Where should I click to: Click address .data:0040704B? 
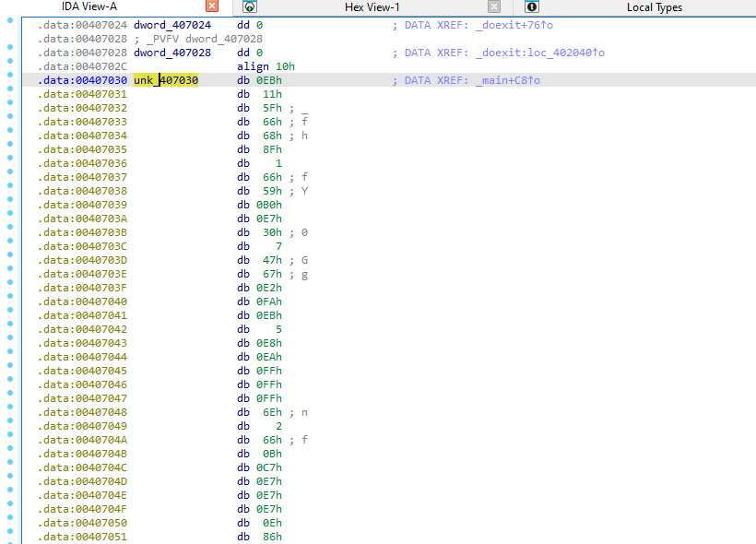coord(82,454)
